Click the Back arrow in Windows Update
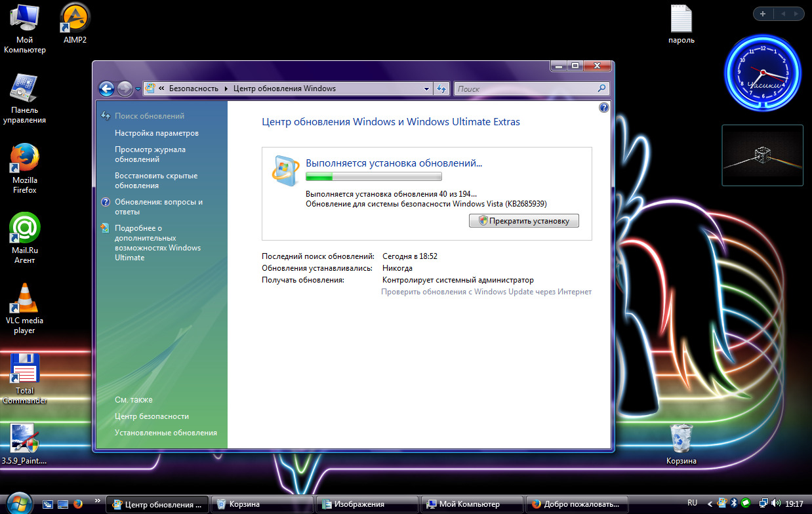 tap(106, 89)
